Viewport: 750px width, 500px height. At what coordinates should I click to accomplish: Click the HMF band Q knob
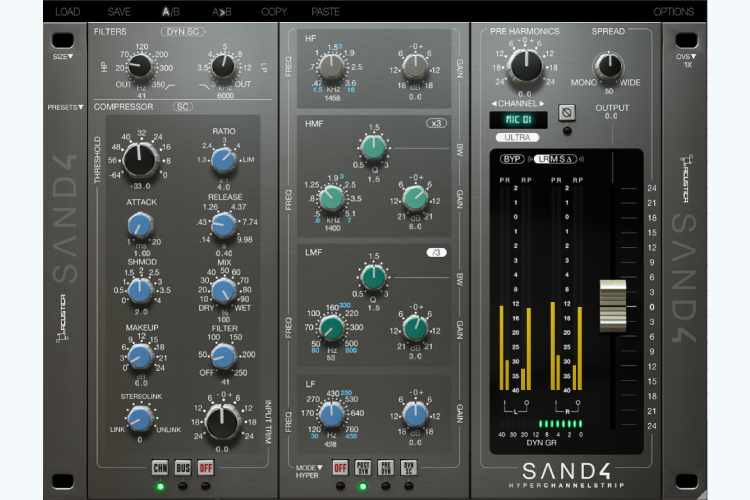coord(374,146)
